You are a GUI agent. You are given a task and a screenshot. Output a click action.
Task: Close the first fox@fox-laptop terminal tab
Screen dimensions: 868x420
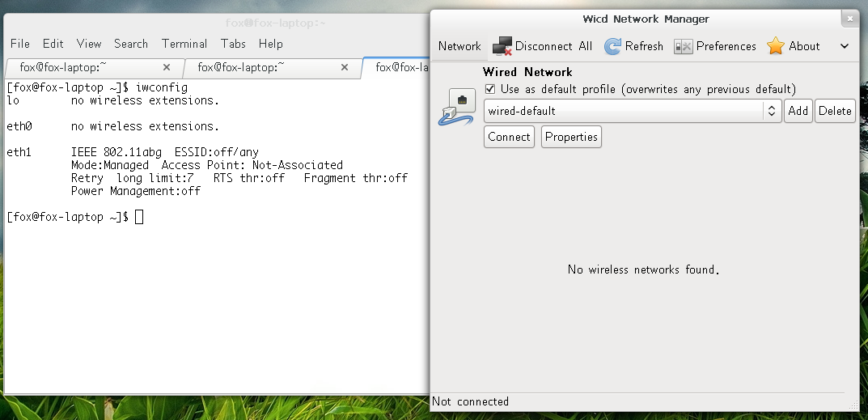(x=167, y=68)
